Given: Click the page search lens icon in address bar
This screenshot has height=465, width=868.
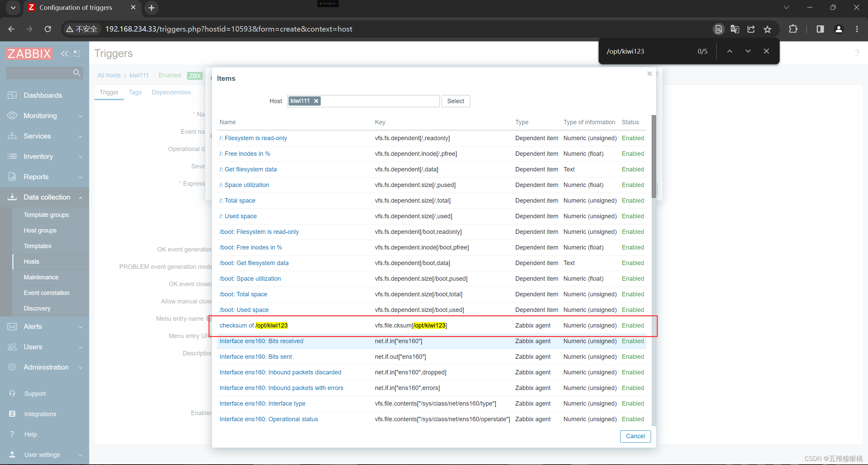Looking at the screenshot, I should pyautogui.click(x=718, y=29).
